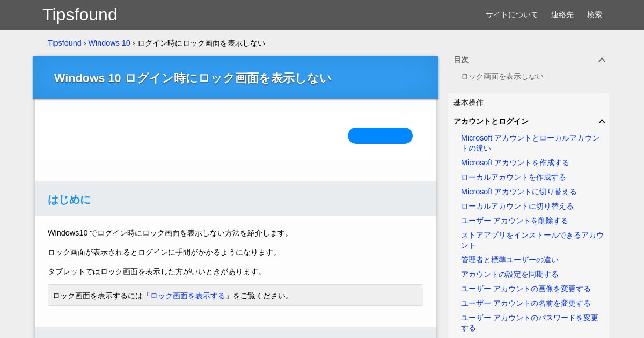Open Microsoft アカウントに切り替える link
This screenshot has width=644, height=338.
pyautogui.click(x=519, y=192)
